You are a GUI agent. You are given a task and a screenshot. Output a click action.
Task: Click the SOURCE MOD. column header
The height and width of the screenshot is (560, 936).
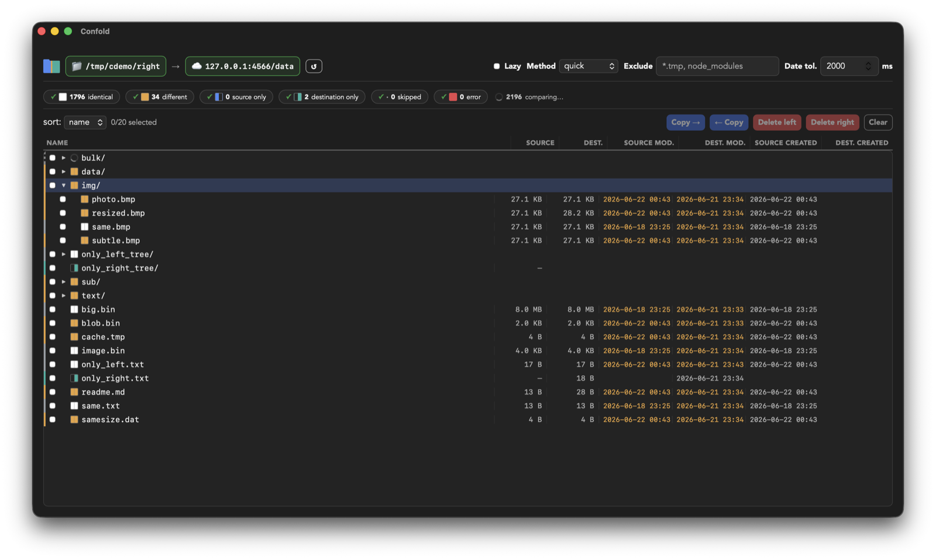click(x=649, y=143)
